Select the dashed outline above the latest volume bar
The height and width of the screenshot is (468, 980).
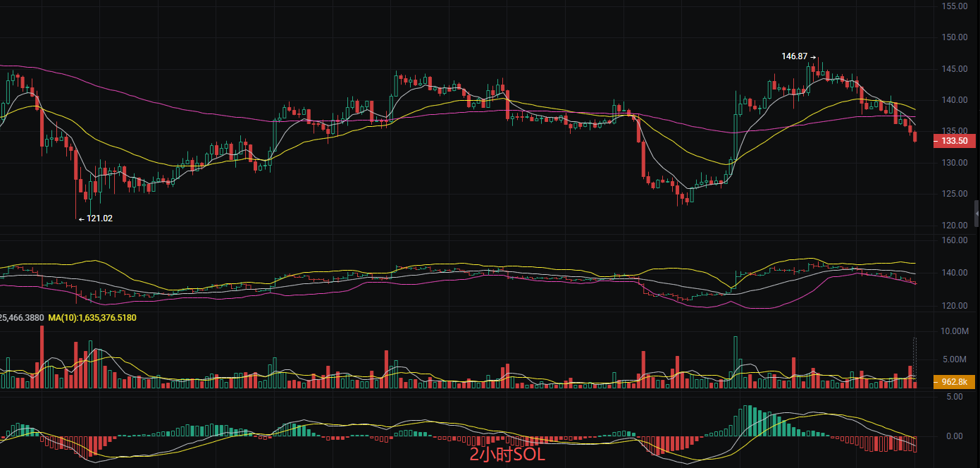915,352
